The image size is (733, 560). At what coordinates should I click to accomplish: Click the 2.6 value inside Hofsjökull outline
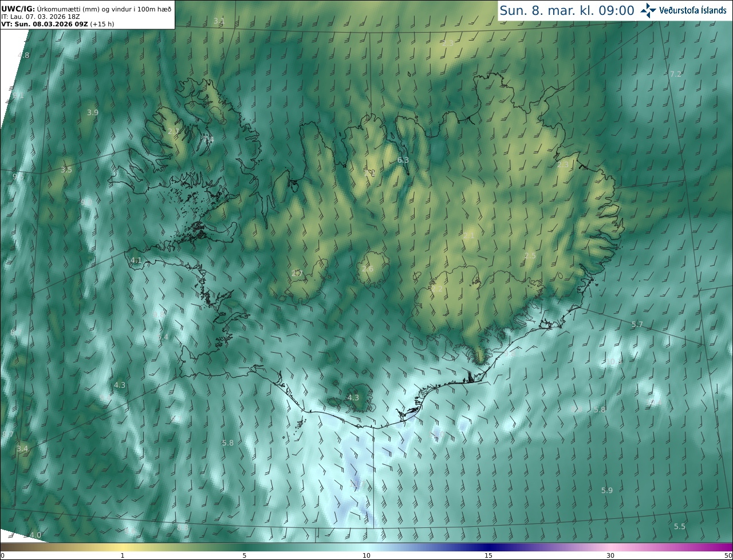tap(368, 269)
